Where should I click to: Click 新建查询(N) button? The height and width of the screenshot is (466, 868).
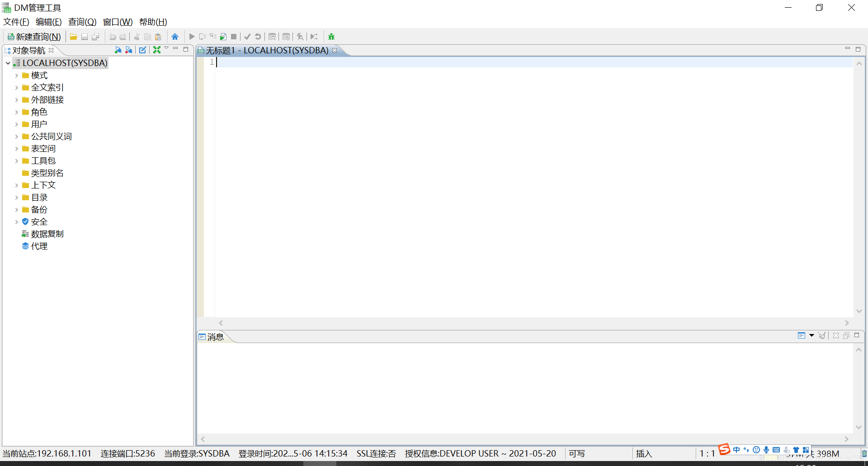tap(34, 37)
